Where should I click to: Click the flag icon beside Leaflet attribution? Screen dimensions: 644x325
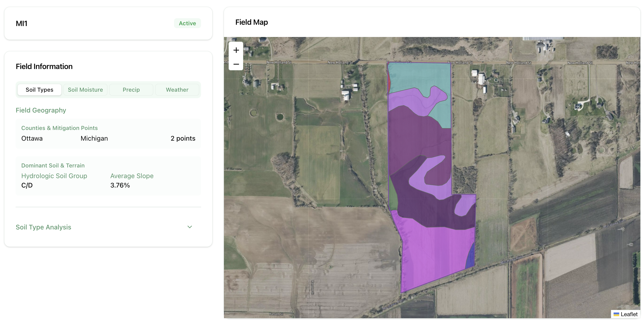tap(616, 314)
